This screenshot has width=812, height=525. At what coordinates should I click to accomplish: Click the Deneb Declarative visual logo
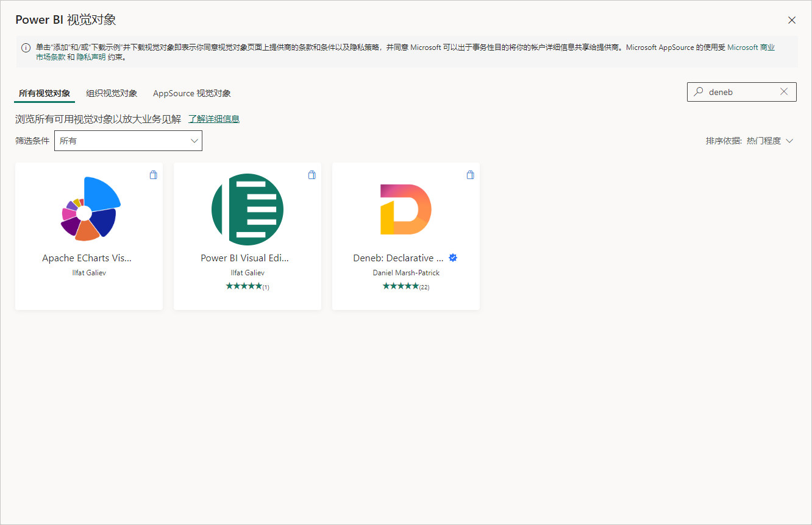click(x=405, y=210)
